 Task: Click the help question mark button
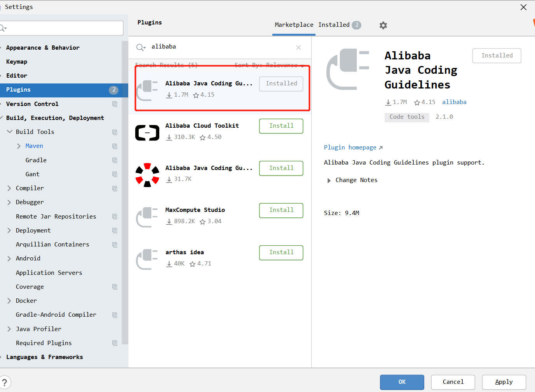click(5, 382)
